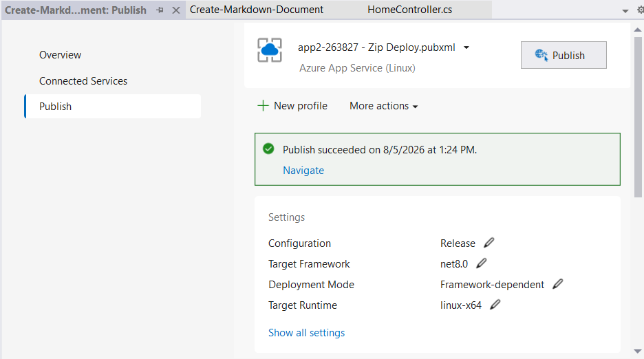Click the Azure App Service cloud icon
Image resolution: width=644 pixels, height=359 pixels.
click(270, 50)
